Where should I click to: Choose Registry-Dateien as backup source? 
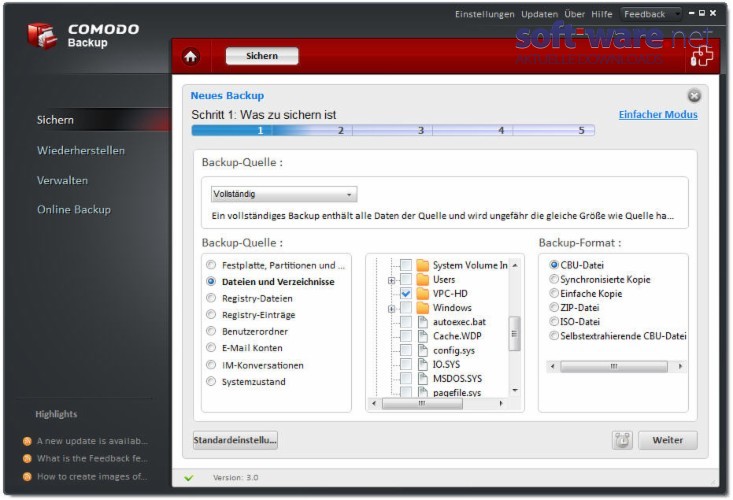point(211,298)
